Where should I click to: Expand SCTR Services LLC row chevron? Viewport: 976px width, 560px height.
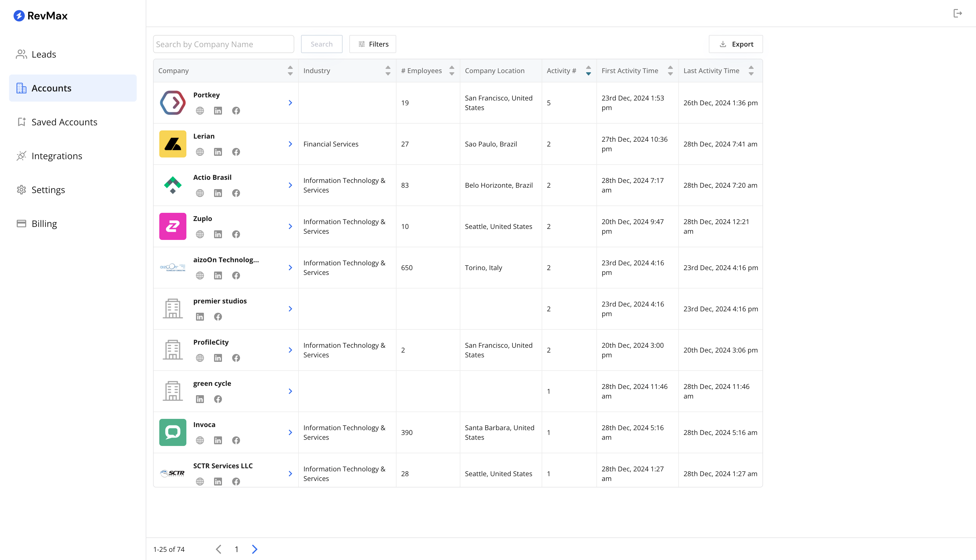click(x=290, y=473)
